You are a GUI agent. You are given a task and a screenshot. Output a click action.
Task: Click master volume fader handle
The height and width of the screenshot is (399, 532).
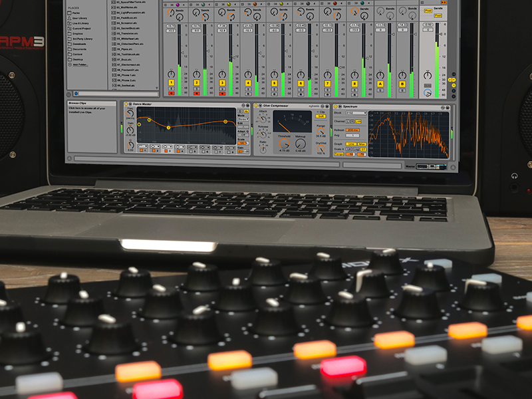[440, 34]
